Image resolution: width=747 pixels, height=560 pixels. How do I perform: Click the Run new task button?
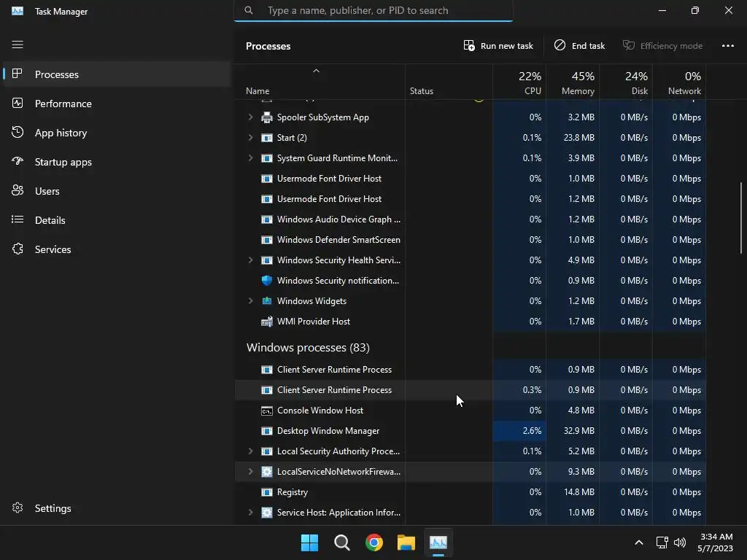tap(498, 46)
